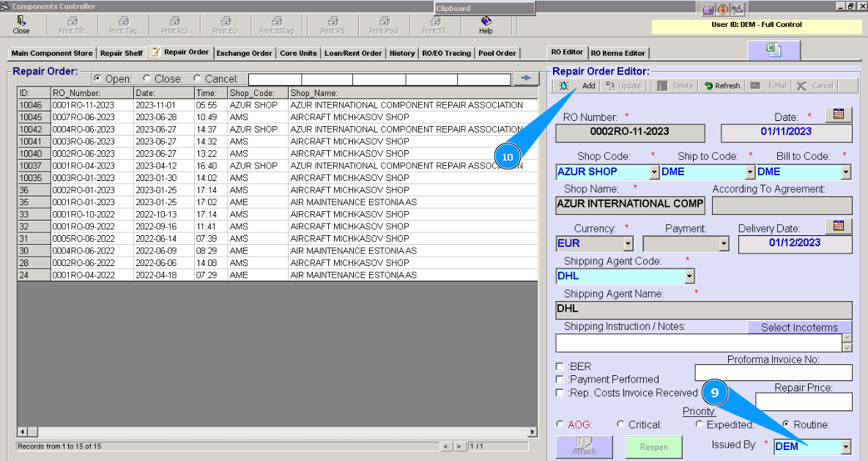Click the Print IdTag printer icon
This screenshot has height=461, width=868.
277,21
